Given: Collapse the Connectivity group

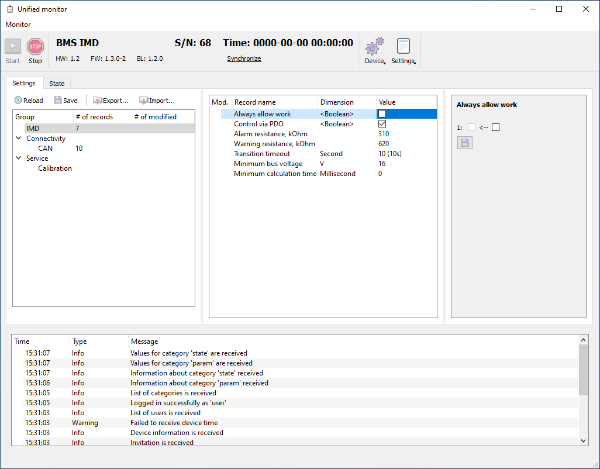Looking at the screenshot, I should tap(18, 138).
